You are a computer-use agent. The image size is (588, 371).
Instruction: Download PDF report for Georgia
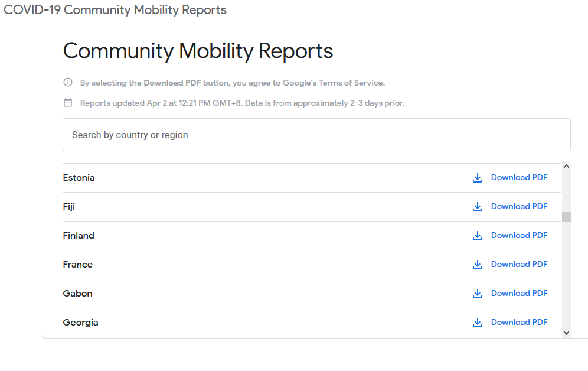[519, 323]
